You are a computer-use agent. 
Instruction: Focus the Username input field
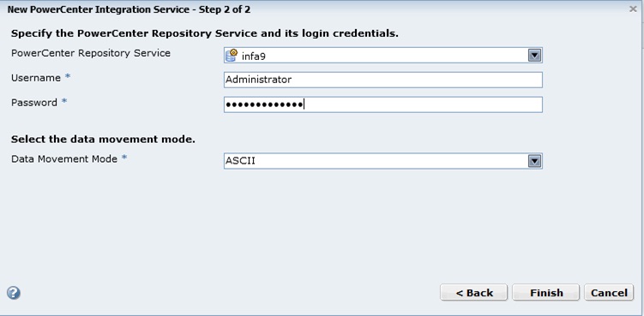pos(382,80)
